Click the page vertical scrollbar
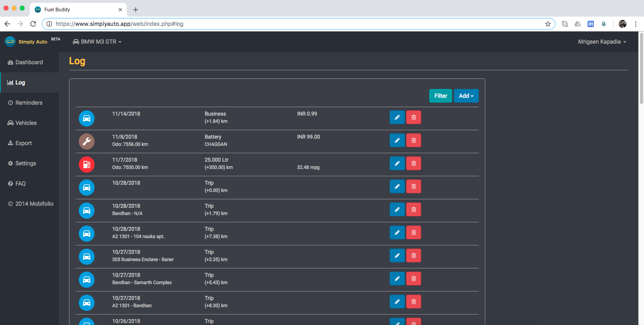This screenshot has width=644, height=325. pyautogui.click(x=641, y=68)
